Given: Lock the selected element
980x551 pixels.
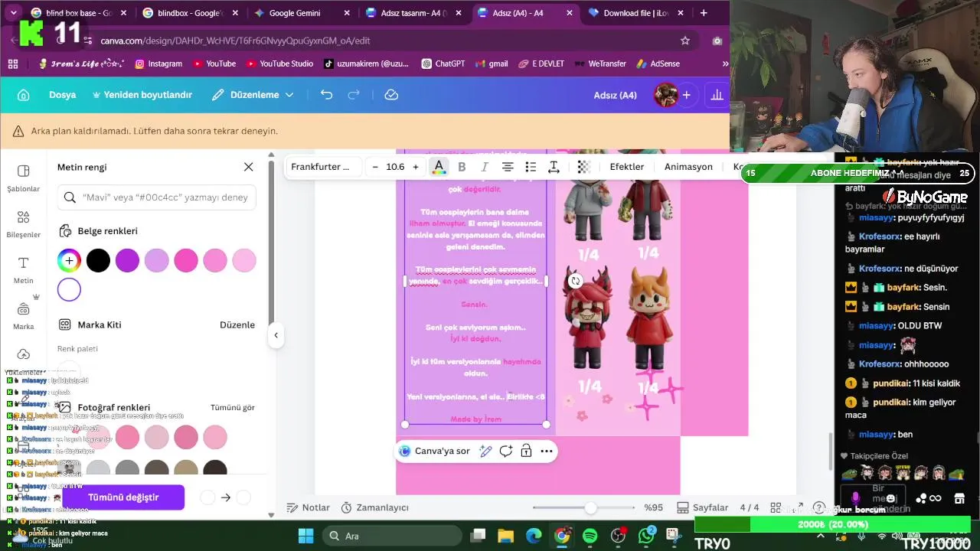Looking at the screenshot, I should (526, 452).
